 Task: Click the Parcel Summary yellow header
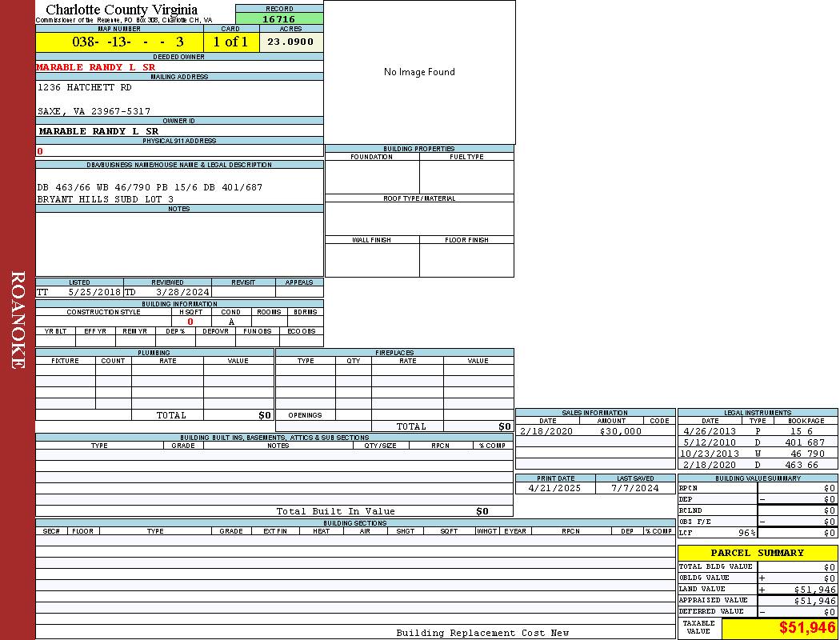[x=757, y=553]
